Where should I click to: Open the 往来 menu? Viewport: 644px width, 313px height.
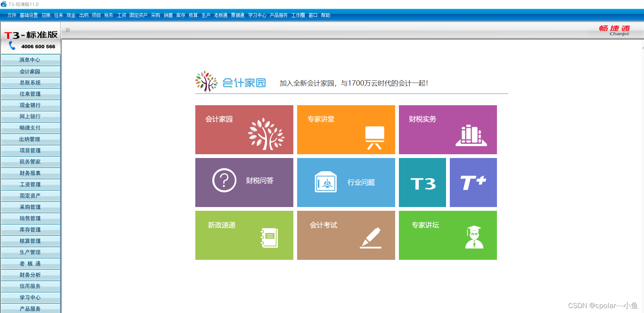click(58, 15)
